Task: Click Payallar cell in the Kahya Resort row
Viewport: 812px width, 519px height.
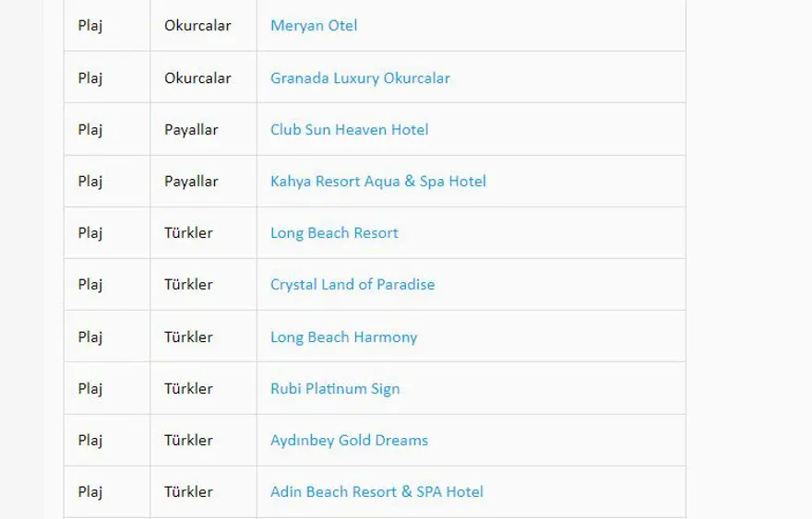Action: click(x=191, y=182)
